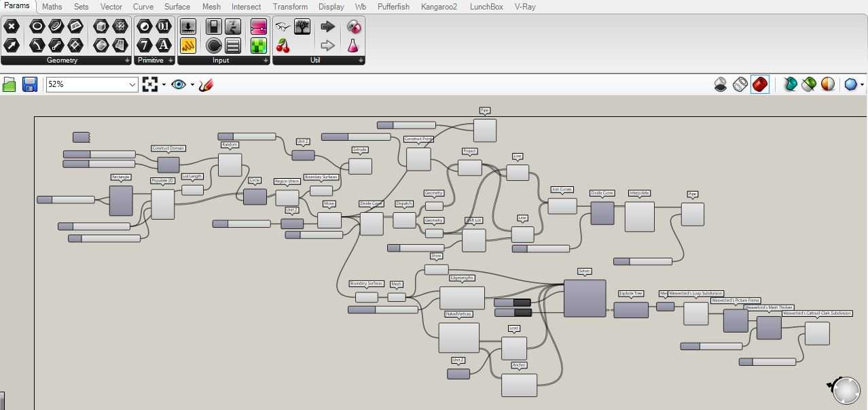
Task: Pick the cherries Cherry Picker icon
Action: [283, 46]
